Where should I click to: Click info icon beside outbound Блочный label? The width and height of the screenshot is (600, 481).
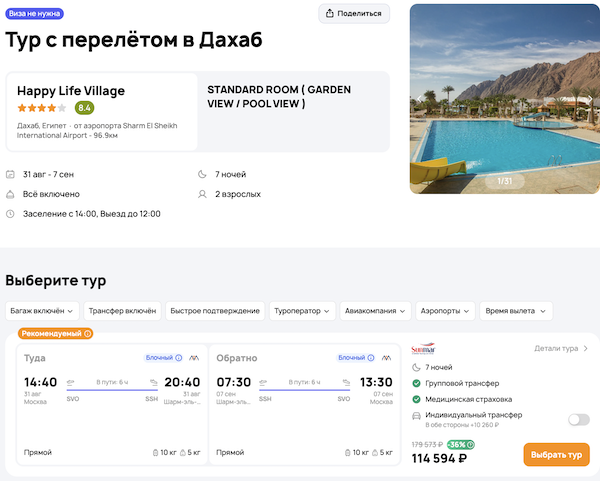click(x=179, y=357)
